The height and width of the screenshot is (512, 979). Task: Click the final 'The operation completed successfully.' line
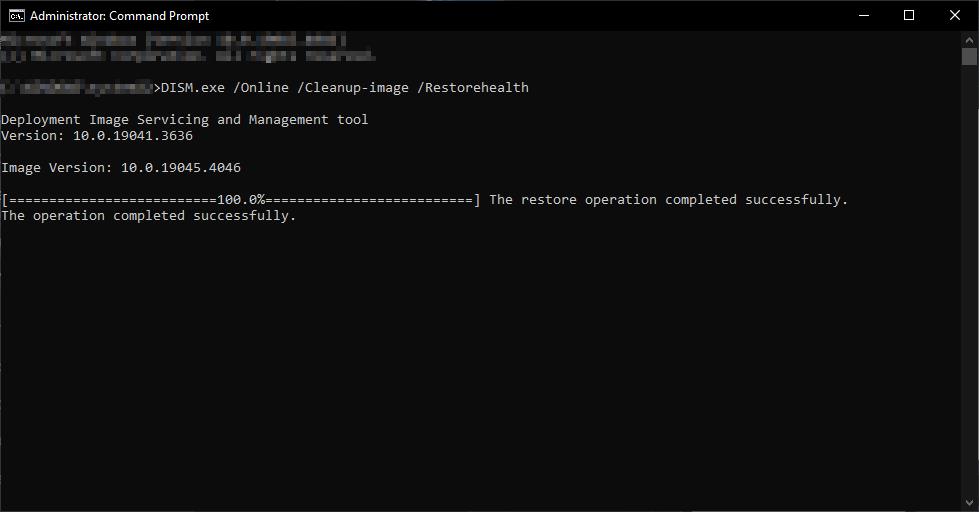click(149, 216)
